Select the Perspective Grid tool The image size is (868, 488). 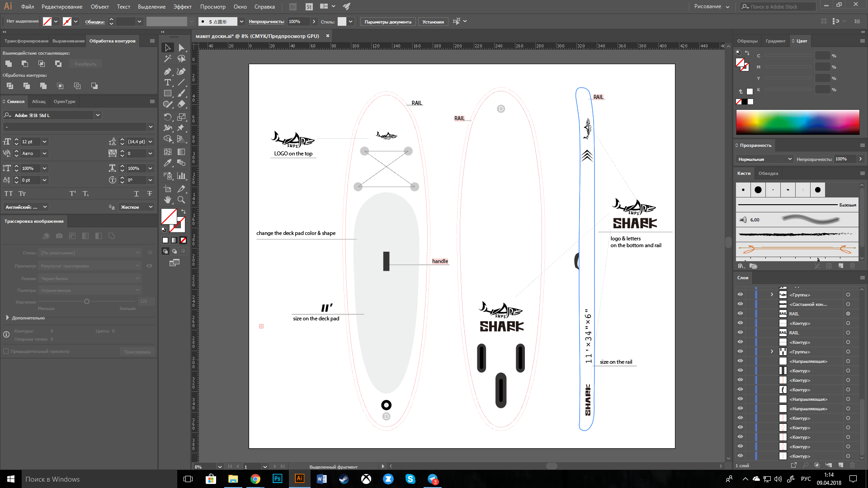click(x=181, y=139)
